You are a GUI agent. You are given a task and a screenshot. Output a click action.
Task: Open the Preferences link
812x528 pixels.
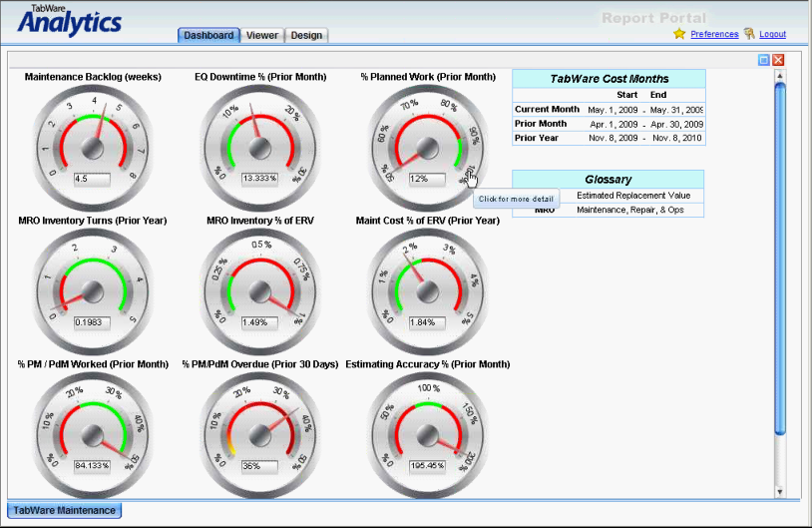point(714,34)
